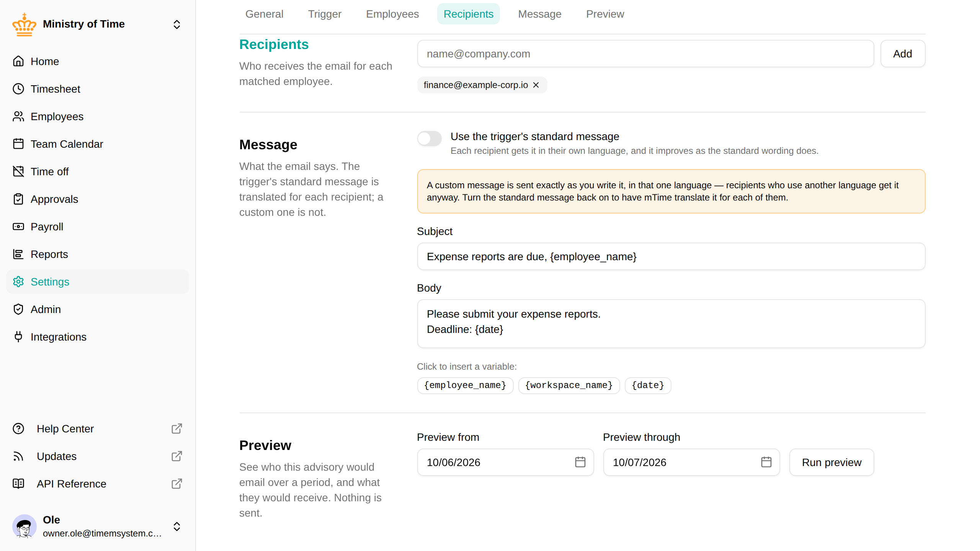The image size is (980, 551).
Task: Click the Updates feed icon
Action: [x=18, y=456]
